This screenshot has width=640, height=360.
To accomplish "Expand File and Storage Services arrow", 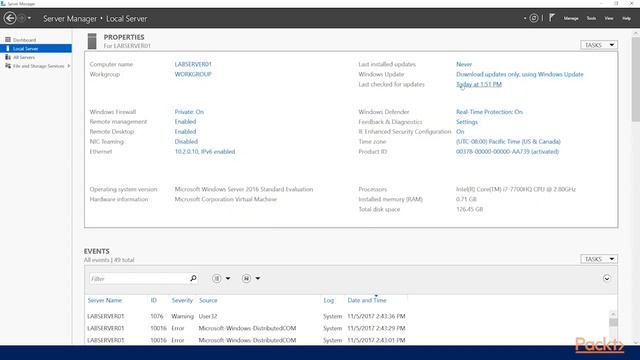I will [x=69, y=66].
